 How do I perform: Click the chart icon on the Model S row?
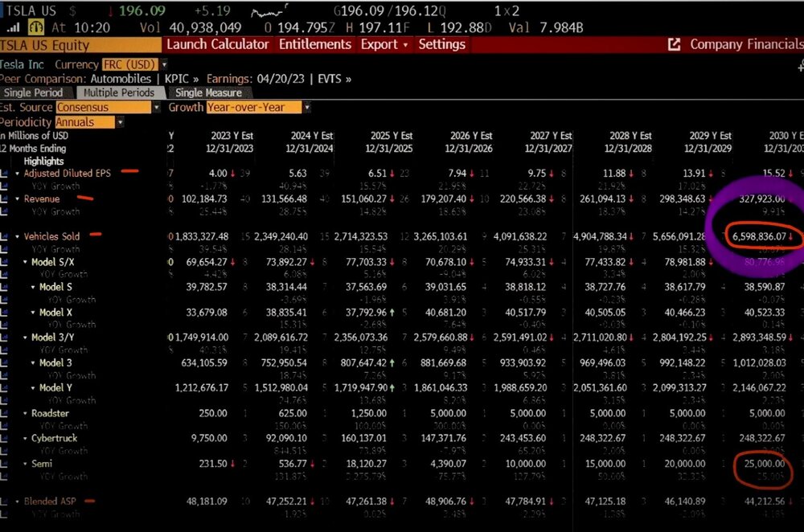click(4, 287)
